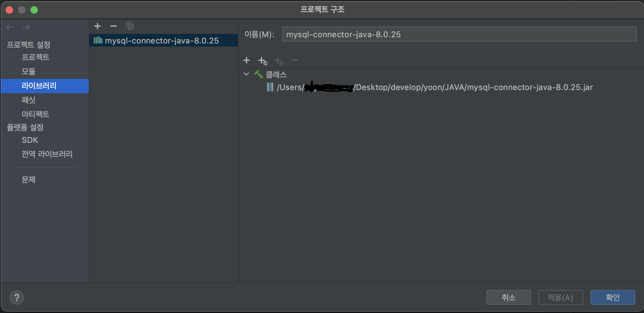Click the forward navigation arrow
This screenshot has width=644, height=313.
click(26, 27)
